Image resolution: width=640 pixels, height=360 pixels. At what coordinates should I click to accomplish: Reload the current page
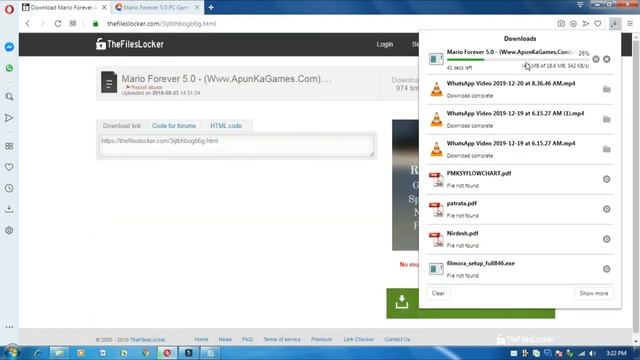pos(58,24)
